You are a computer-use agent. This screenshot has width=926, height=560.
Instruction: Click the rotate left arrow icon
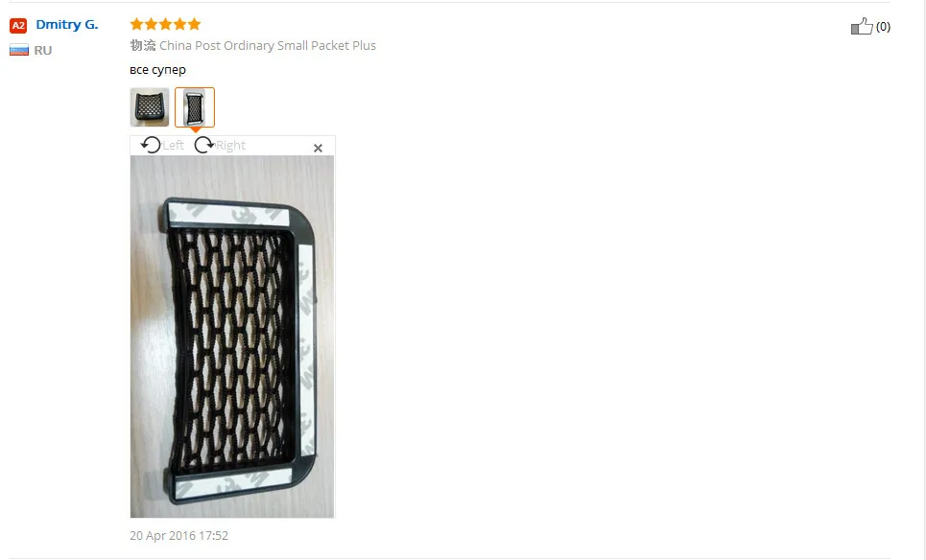(x=151, y=145)
